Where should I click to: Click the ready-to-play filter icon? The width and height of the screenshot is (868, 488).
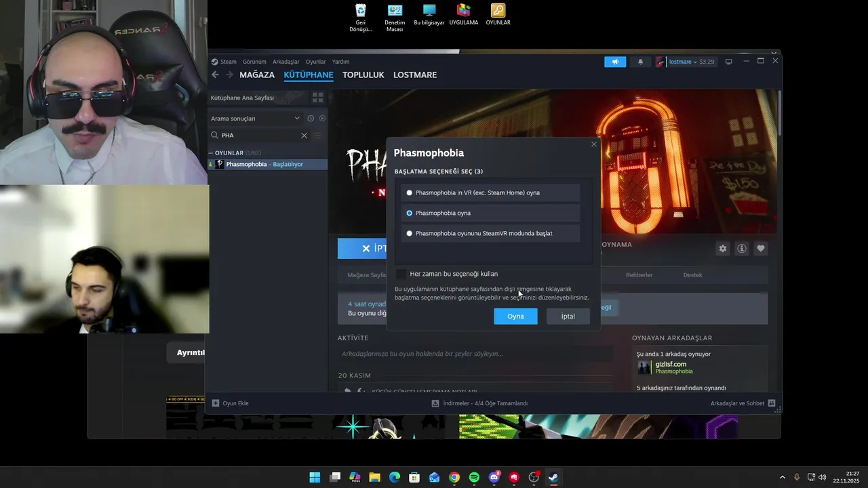click(322, 119)
